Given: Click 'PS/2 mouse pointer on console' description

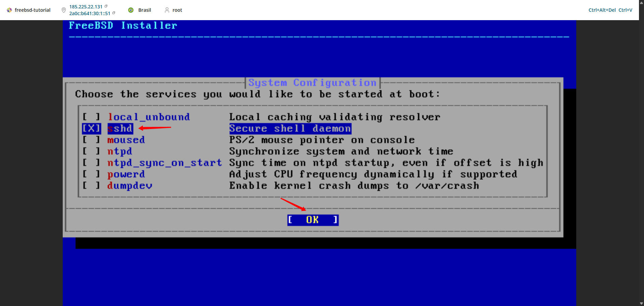Looking at the screenshot, I should point(322,140).
